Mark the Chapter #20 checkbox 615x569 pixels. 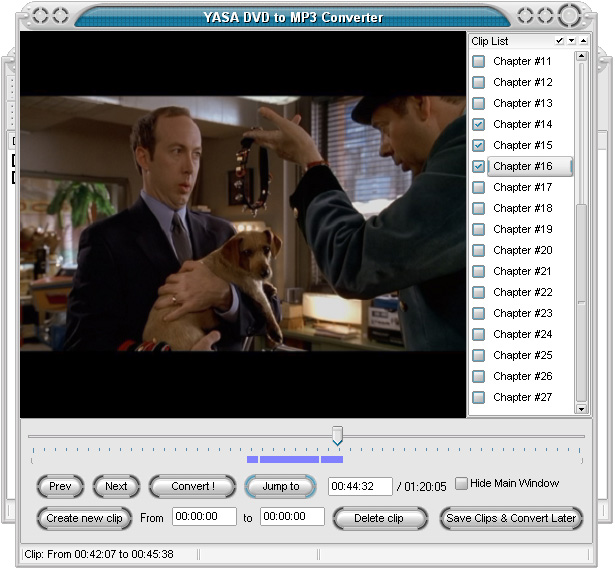tap(479, 250)
